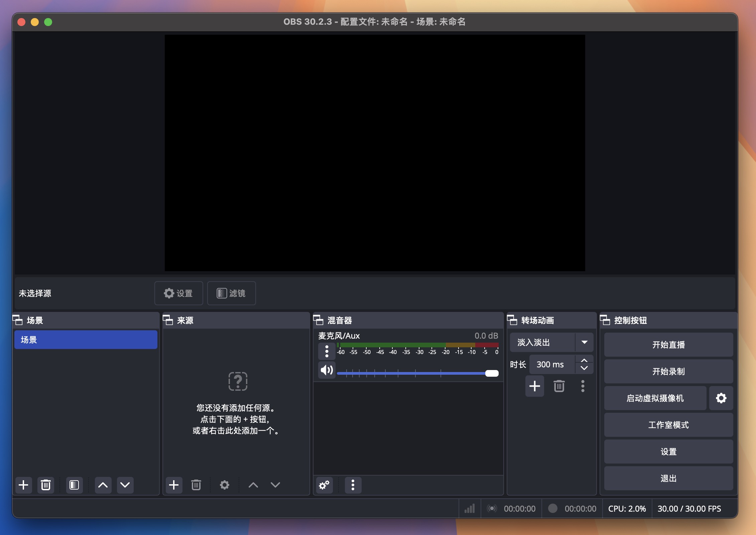The height and width of the screenshot is (535, 756).
Task: Click the streaming timer 00:00:00 beside broadcast icon
Action: point(519,509)
